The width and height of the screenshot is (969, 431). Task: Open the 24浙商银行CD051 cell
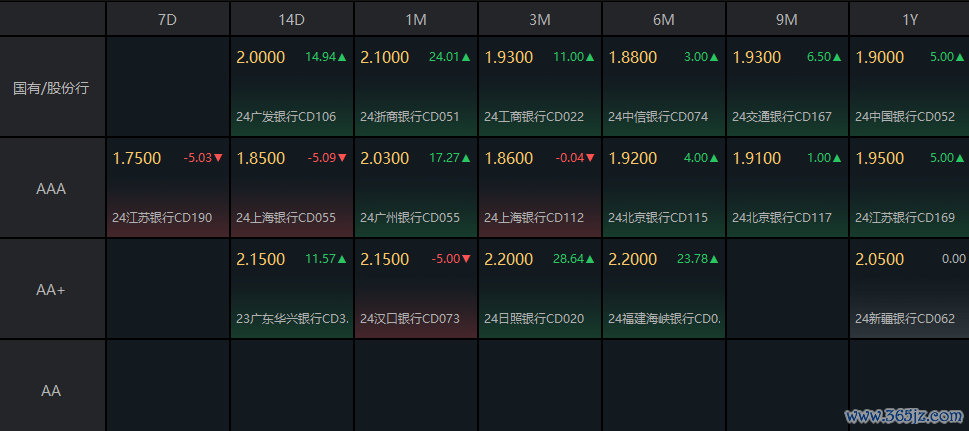coord(416,87)
